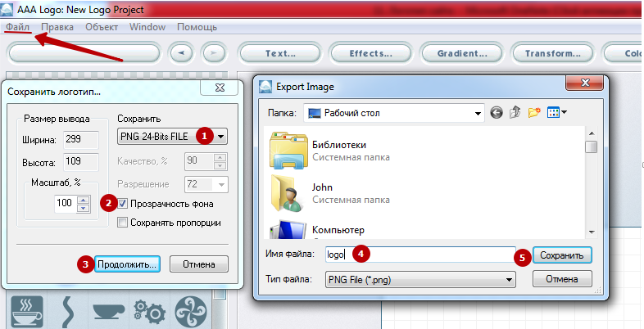The width and height of the screenshot is (644, 329).
Task: Open the Объект menu
Action: coord(102,27)
